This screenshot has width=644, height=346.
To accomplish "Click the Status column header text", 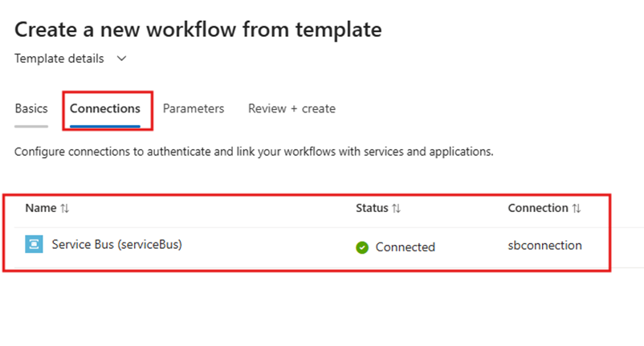I will pos(372,208).
